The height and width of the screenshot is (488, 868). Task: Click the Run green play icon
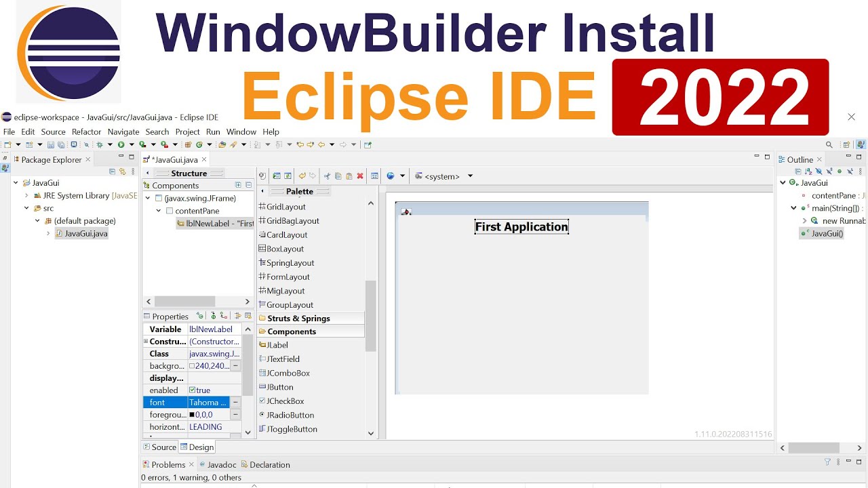pyautogui.click(x=121, y=144)
